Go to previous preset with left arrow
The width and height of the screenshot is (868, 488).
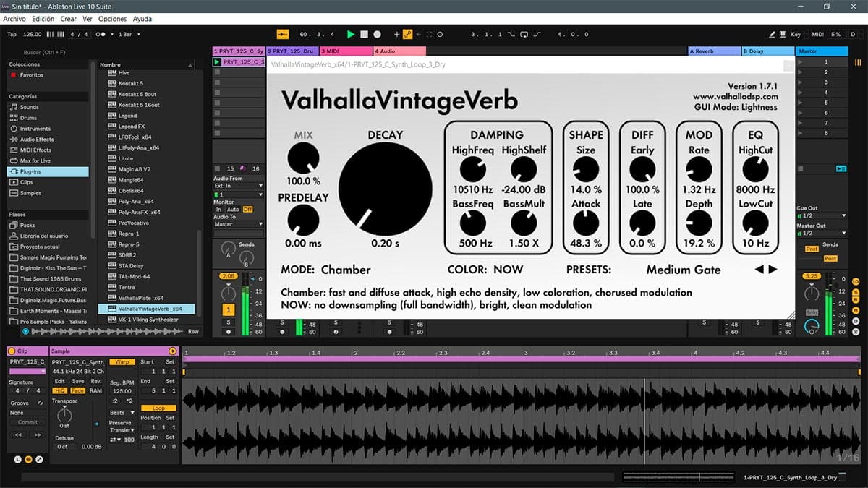[x=759, y=270]
